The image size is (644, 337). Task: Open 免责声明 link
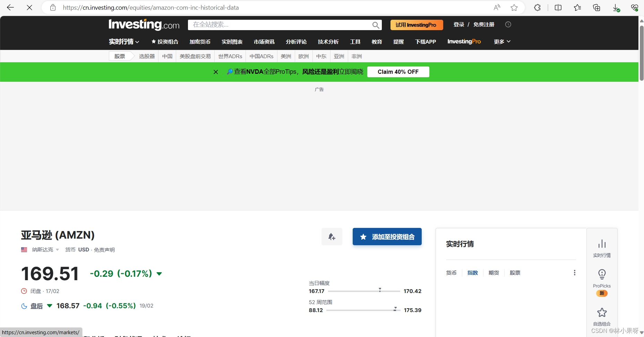coord(104,250)
